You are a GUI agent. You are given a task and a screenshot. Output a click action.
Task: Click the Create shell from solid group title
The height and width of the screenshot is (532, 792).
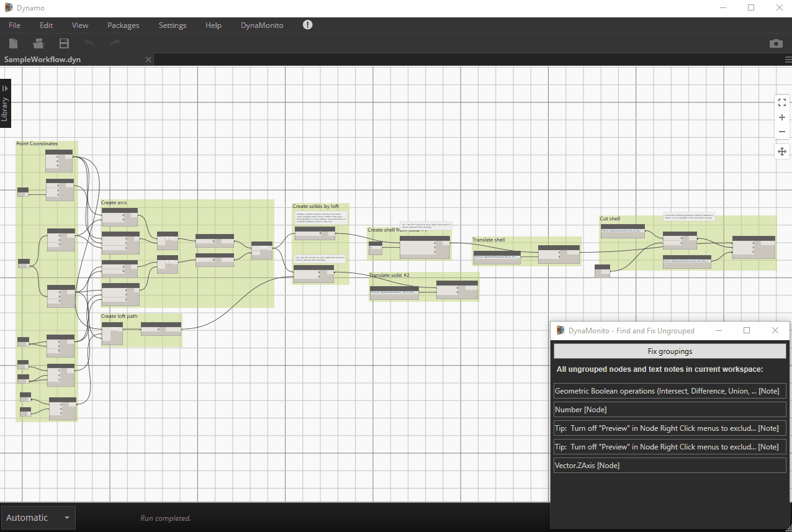[x=397, y=230]
